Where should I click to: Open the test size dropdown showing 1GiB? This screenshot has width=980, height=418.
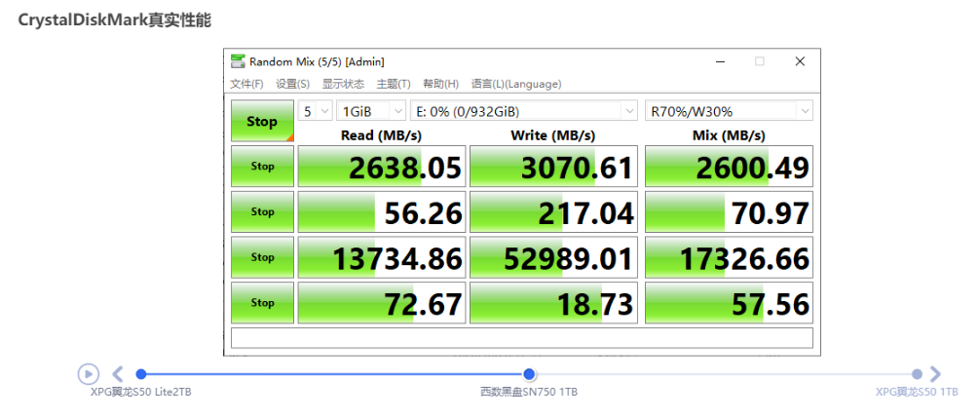(371, 111)
